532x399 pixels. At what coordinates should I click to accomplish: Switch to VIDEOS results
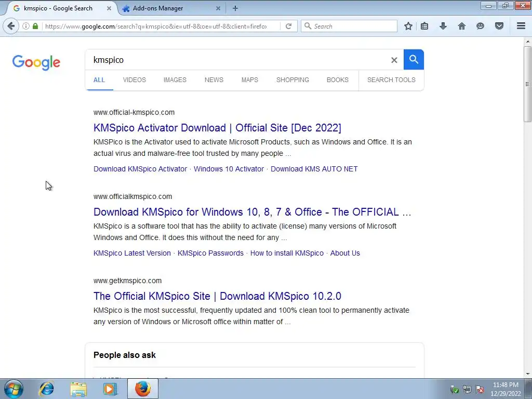135,79
